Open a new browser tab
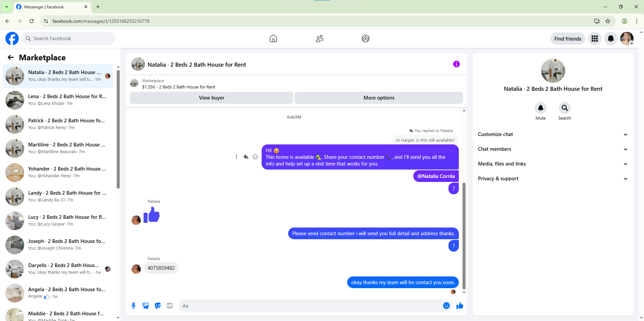644x321 pixels. pos(98,7)
